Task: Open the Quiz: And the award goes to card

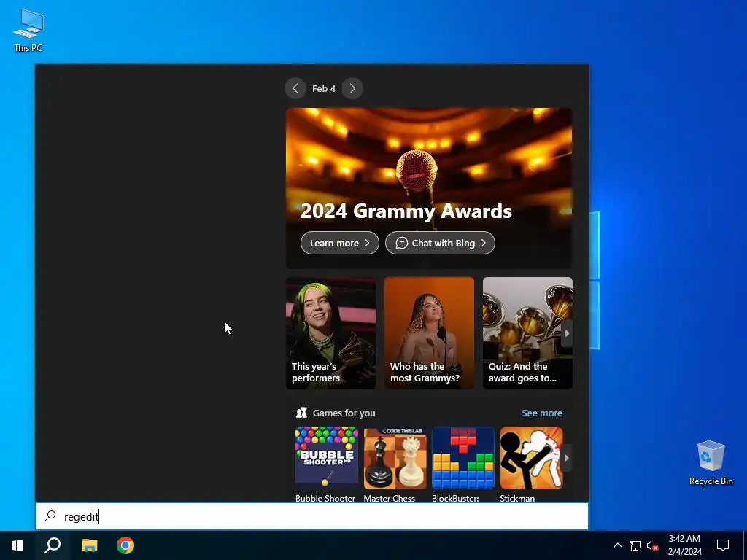Action: pyautogui.click(x=527, y=333)
